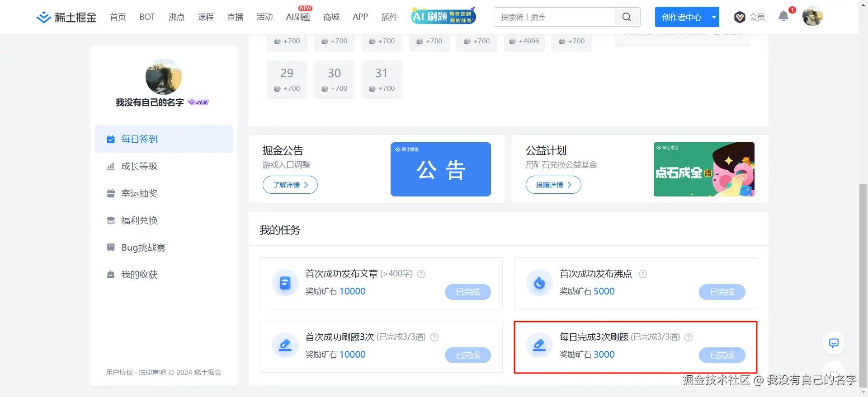Open the AI刷题 promo banner

pos(443,16)
